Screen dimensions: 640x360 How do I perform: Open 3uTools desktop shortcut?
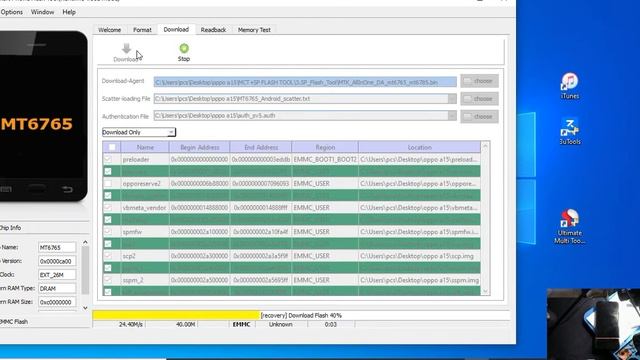point(570,131)
